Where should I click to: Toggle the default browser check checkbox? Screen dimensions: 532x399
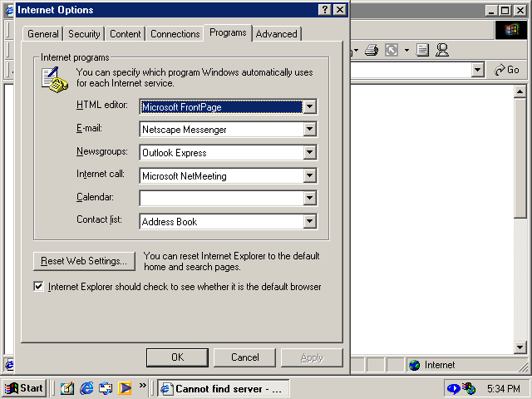tap(38, 286)
